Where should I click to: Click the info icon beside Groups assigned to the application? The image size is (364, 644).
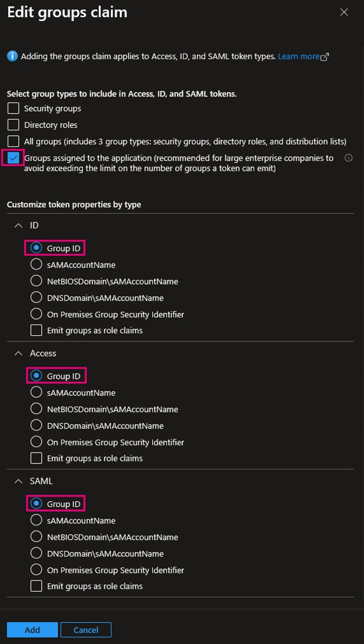[348, 158]
